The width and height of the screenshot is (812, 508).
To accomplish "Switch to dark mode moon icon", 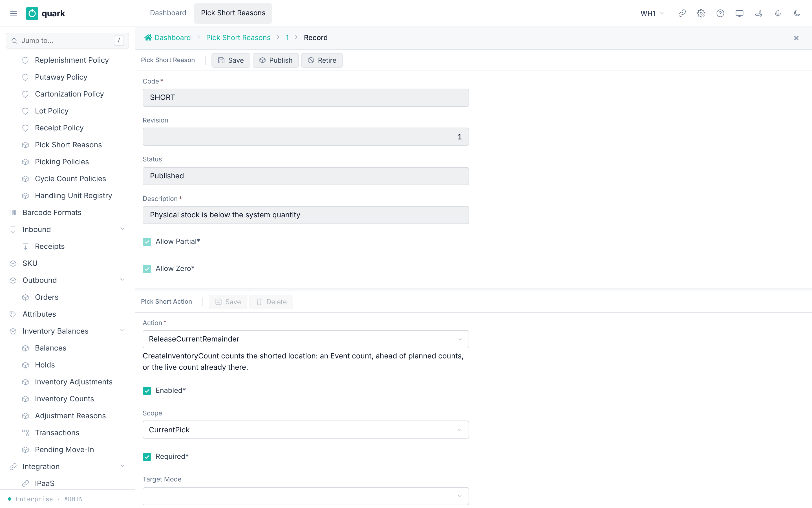I will (x=797, y=14).
